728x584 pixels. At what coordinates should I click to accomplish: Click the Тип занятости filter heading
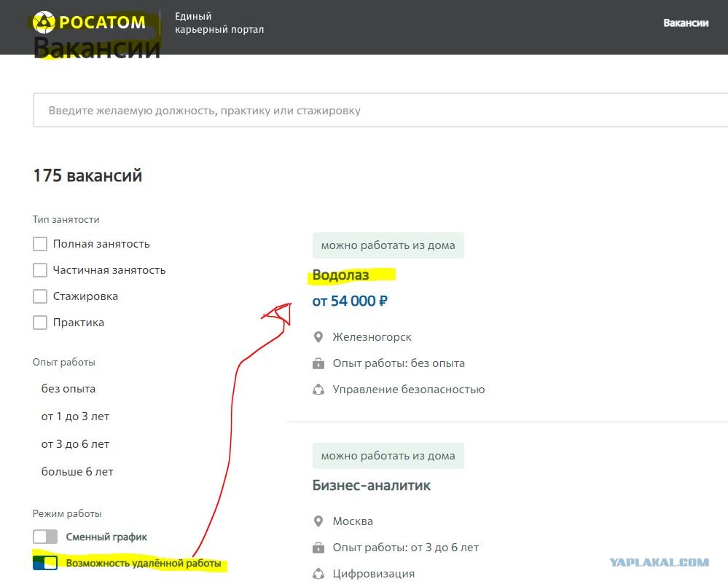tap(66, 219)
